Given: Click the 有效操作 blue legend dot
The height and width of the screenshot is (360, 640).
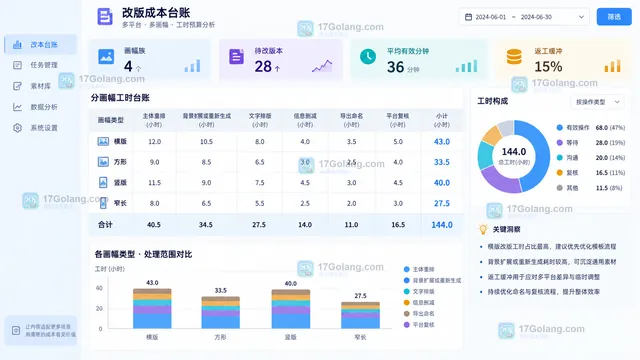Looking at the screenshot, I should 560,127.
